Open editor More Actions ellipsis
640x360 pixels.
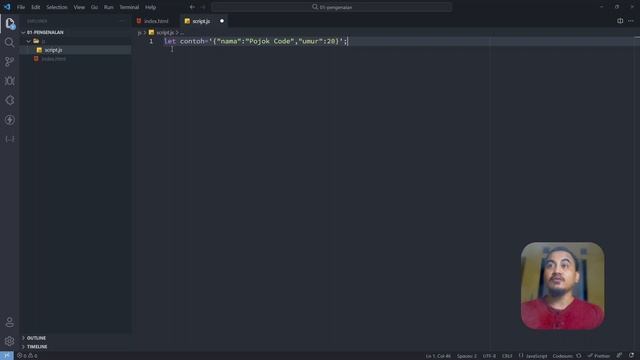631,21
